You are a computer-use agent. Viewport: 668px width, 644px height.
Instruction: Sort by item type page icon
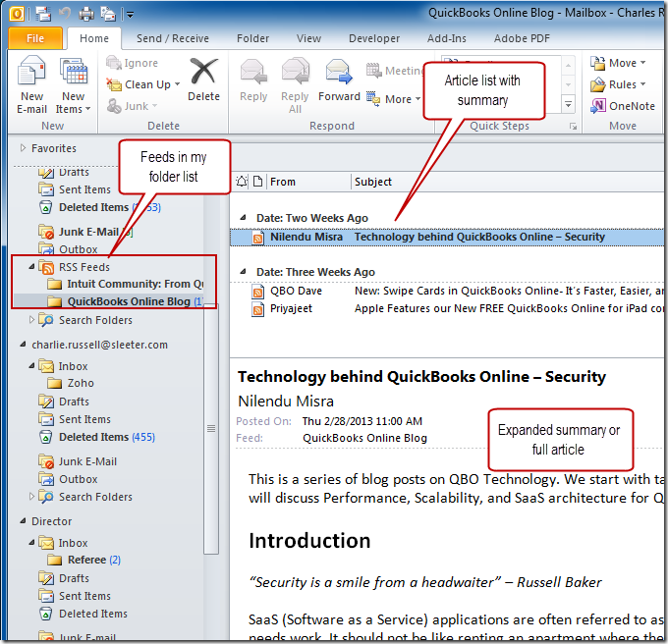tap(257, 182)
